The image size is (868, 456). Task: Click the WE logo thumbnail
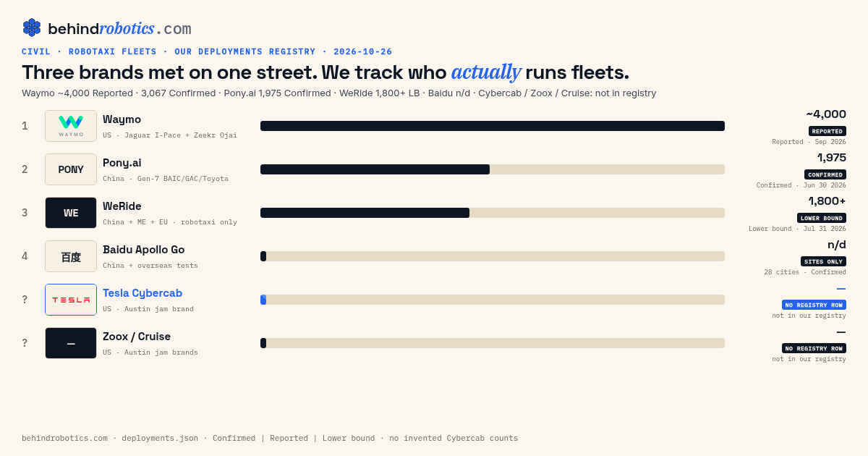point(71,213)
